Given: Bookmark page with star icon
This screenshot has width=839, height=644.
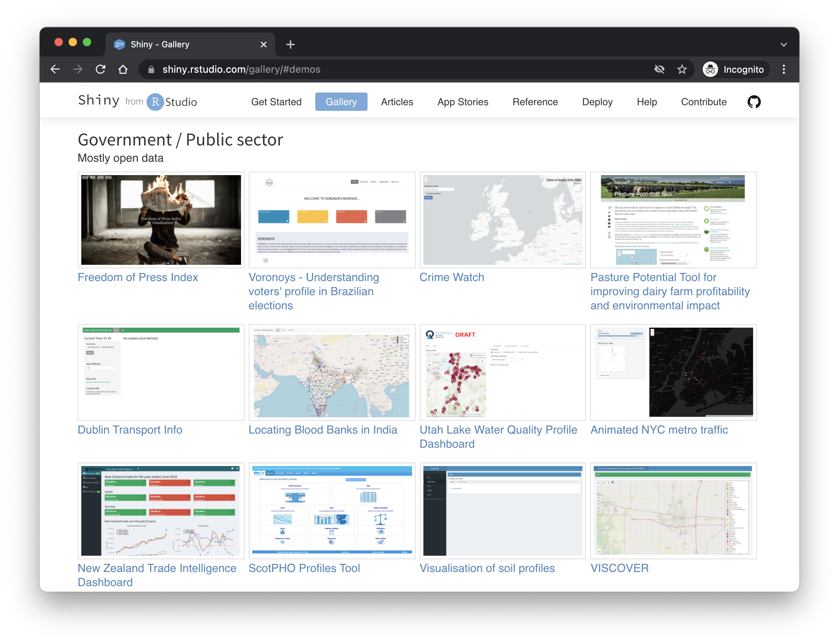Looking at the screenshot, I should point(682,70).
